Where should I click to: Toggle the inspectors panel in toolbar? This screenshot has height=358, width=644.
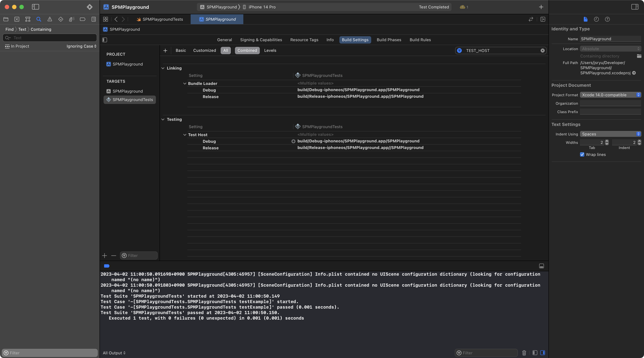pyautogui.click(x=635, y=7)
